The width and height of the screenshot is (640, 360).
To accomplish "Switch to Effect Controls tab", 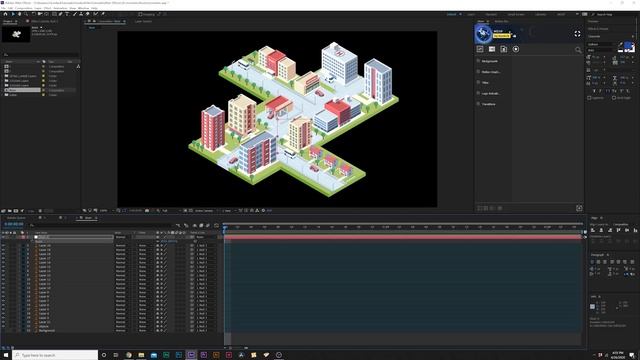I will coord(44,21).
